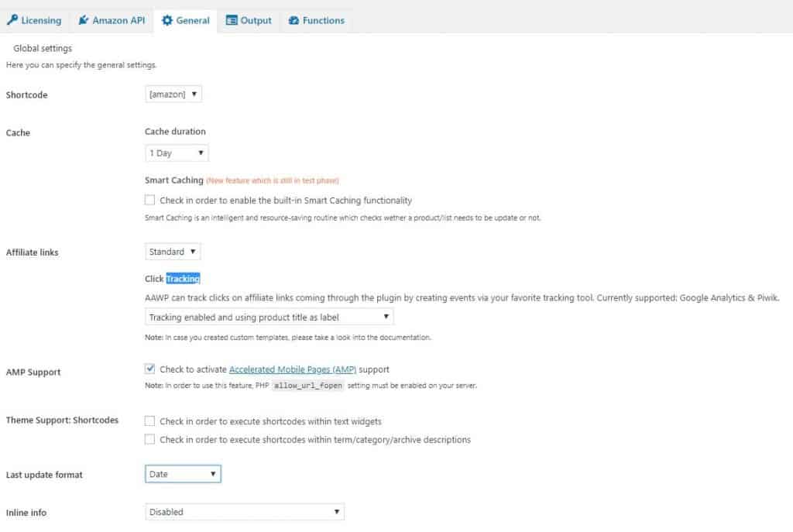Open the Licensing tab
This screenshot has width=793, height=532.
coord(34,20)
